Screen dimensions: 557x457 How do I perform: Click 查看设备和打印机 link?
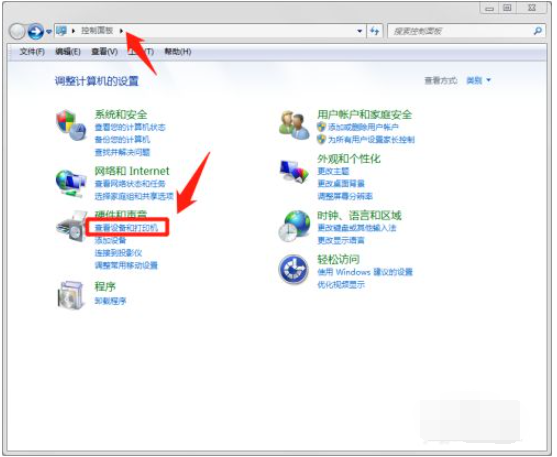126,227
